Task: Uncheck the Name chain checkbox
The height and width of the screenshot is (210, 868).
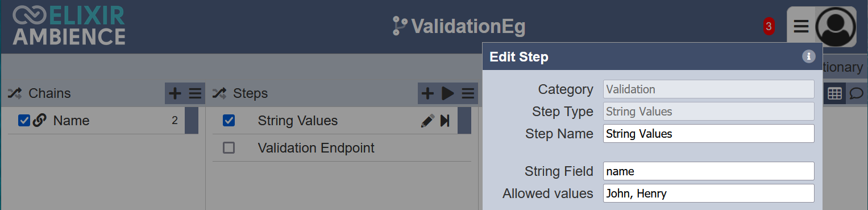Action: click(24, 121)
